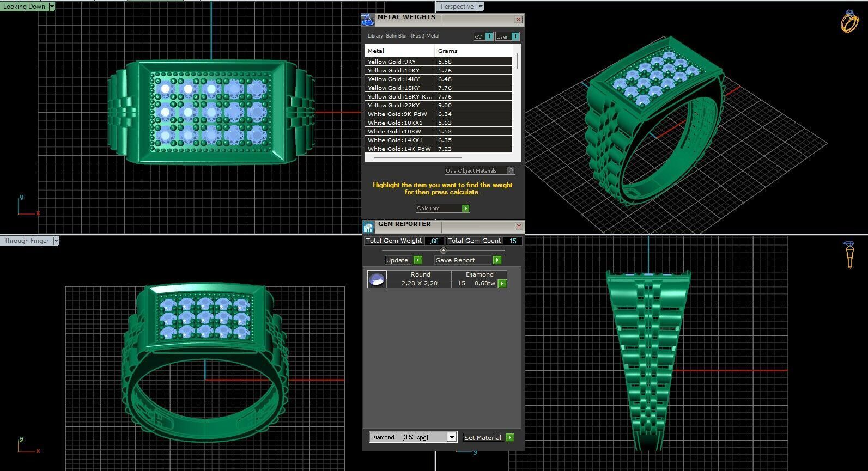Click the Looking Down viewport label
Screen dimensions: 868x471
[24, 7]
